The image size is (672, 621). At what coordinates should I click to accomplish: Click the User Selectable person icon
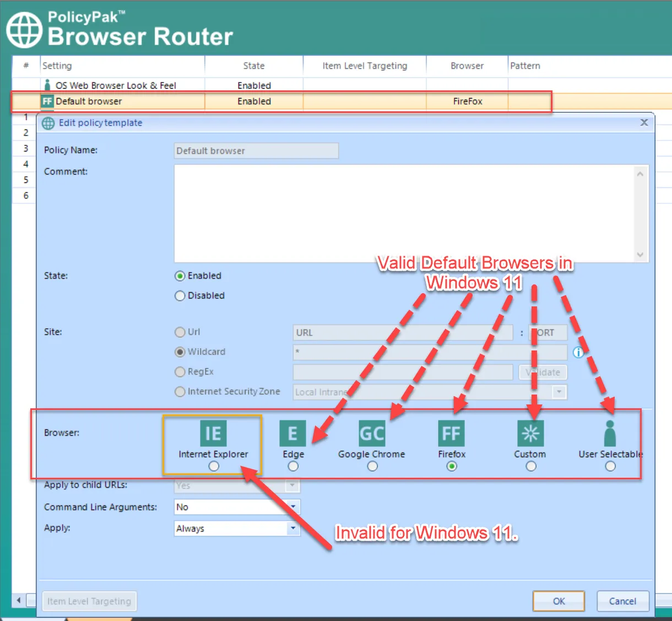pyautogui.click(x=610, y=433)
